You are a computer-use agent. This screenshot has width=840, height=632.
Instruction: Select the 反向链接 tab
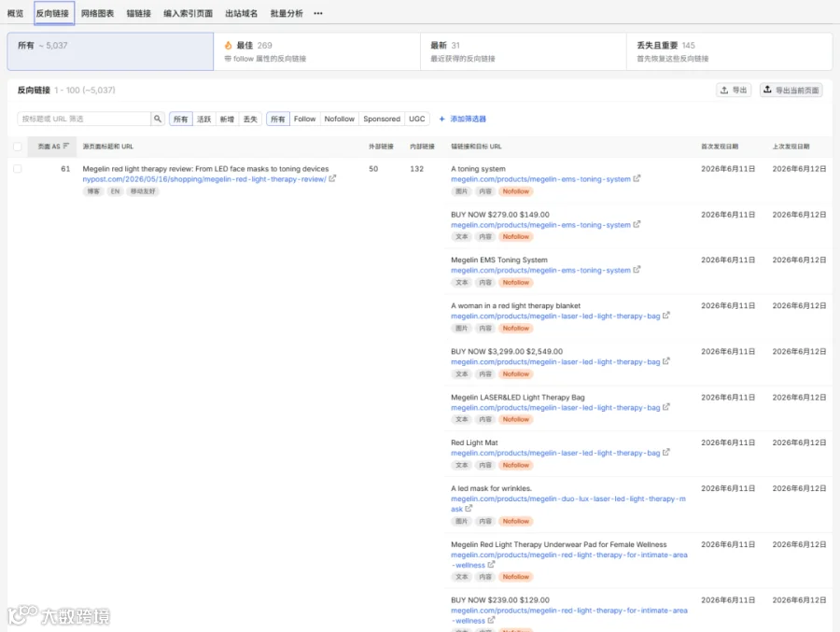pyautogui.click(x=52, y=13)
